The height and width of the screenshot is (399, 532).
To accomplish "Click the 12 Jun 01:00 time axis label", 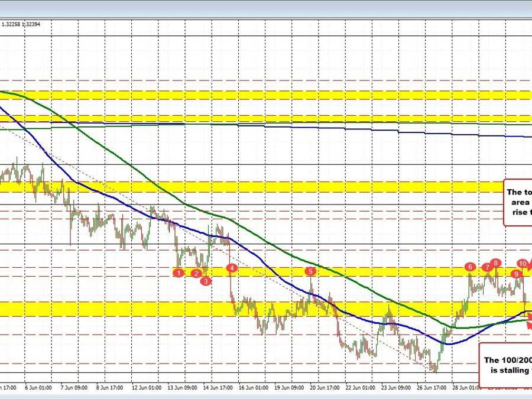I will [147, 388].
